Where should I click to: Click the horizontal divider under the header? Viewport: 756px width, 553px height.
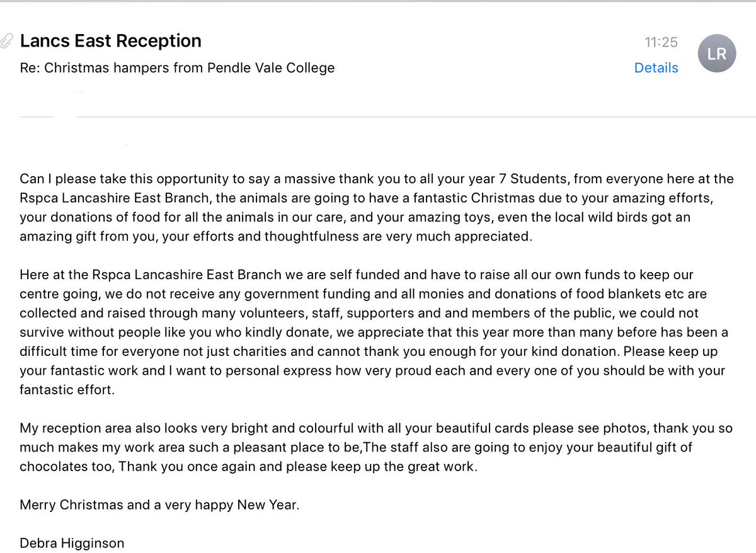(x=387, y=117)
